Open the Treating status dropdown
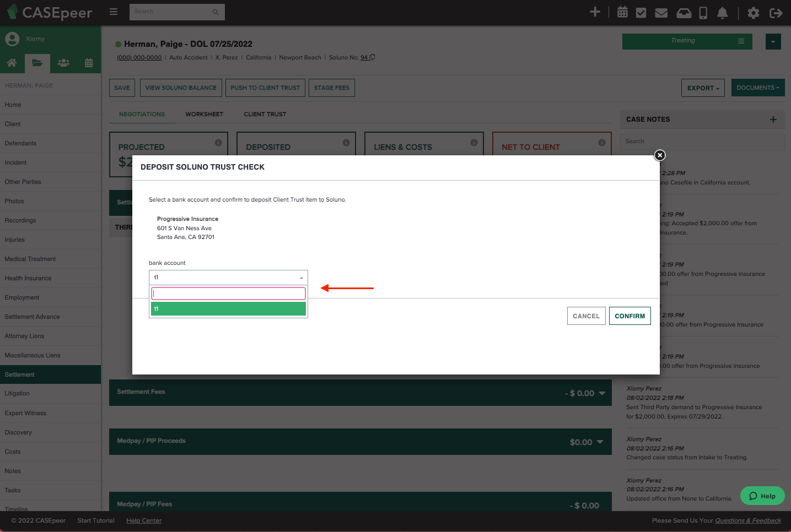The height and width of the screenshot is (532, 791). [x=687, y=41]
